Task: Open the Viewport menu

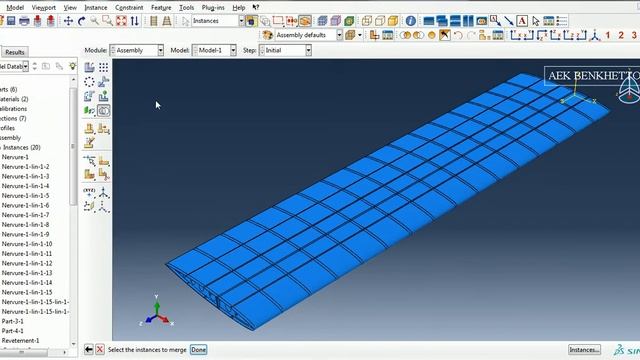Action: point(43,7)
